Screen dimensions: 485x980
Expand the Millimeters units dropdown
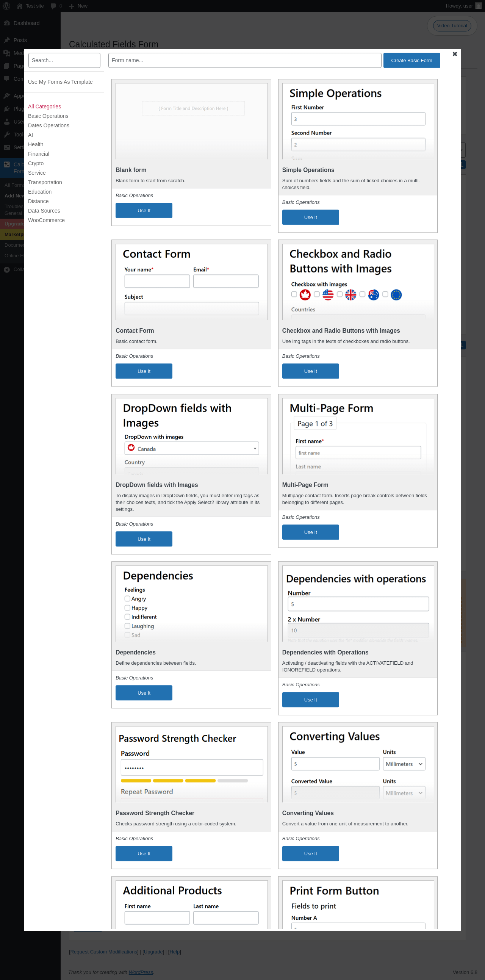click(x=404, y=764)
